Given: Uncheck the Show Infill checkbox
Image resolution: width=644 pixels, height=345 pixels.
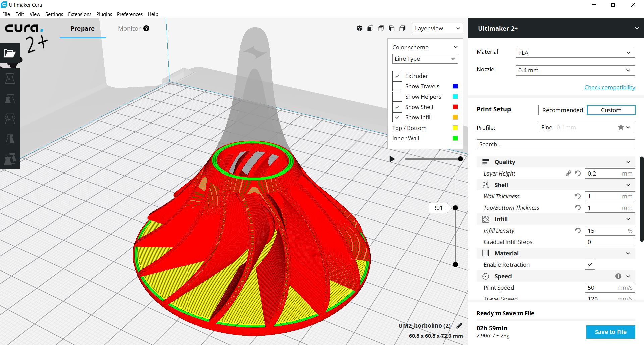Looking at the screenshot, I should [x=397, y=117].
